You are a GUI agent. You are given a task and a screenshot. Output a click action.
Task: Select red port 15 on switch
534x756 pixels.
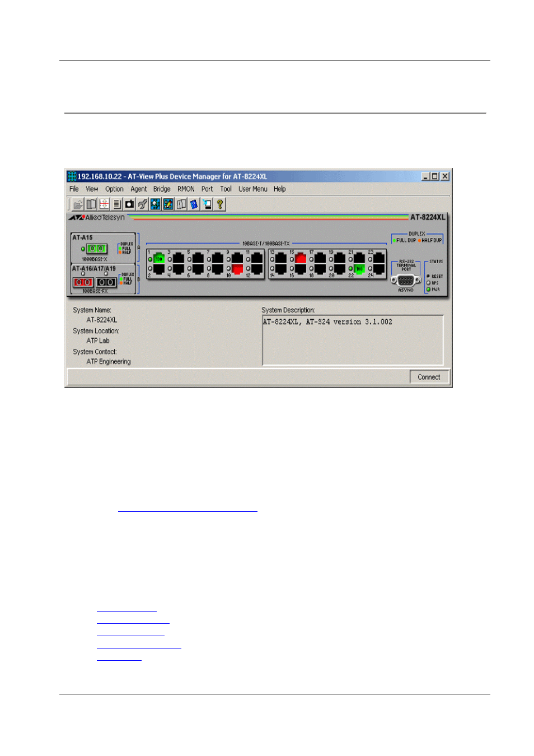pyautogui.click(x=301, y=258)
